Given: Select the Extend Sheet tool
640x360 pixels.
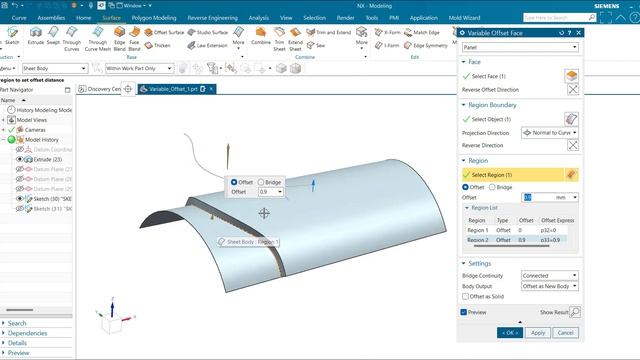Looking at the screenshot, I should click(295, 39).
